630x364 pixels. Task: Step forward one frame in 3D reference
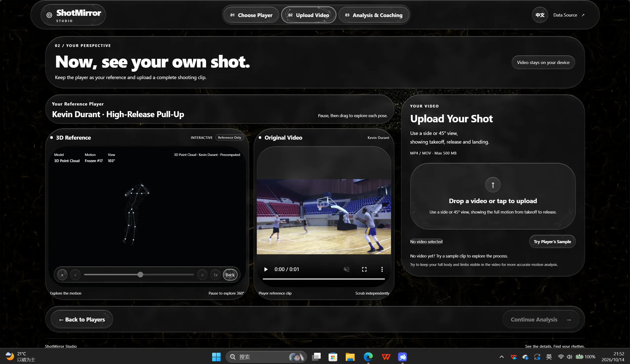coord(202,275)
